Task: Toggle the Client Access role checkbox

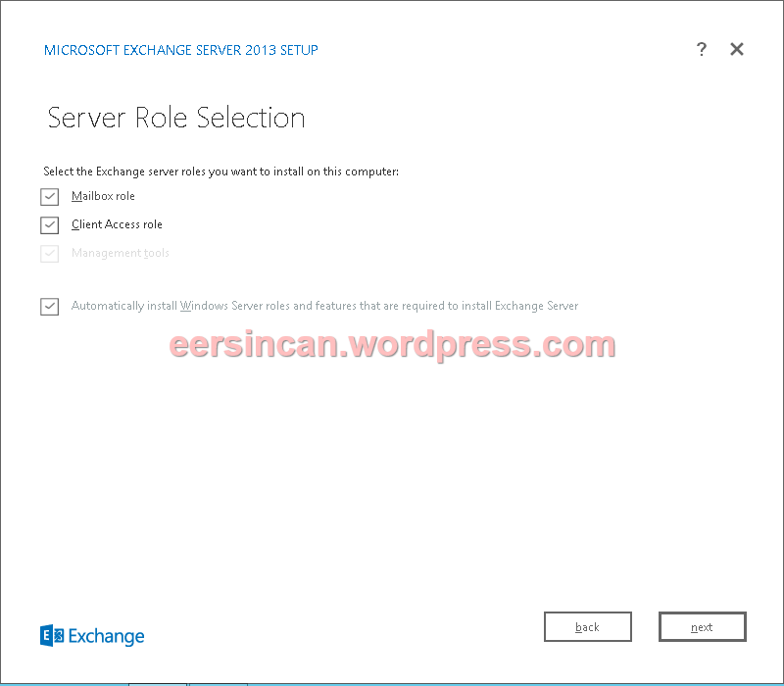Action: coord(50,225)
